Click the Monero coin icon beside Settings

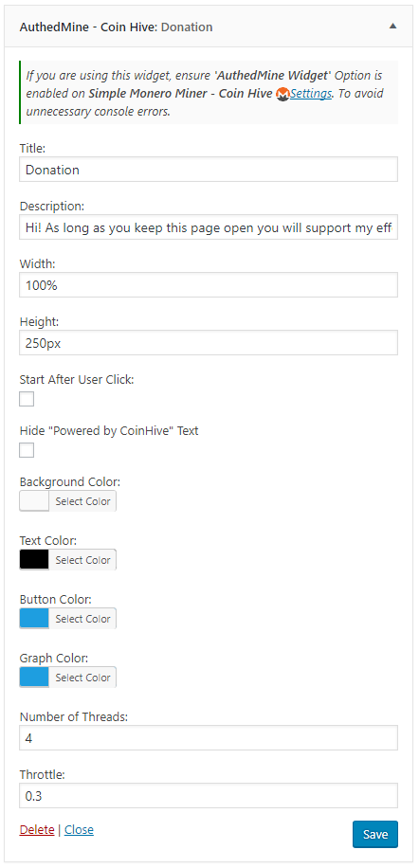click(x=282, y=94)
